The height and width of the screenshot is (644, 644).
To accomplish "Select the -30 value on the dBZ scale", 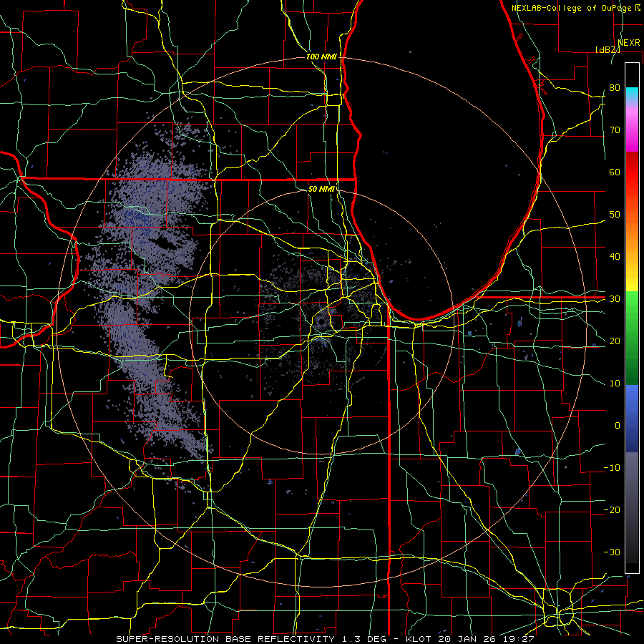I will tap(612, 552).
